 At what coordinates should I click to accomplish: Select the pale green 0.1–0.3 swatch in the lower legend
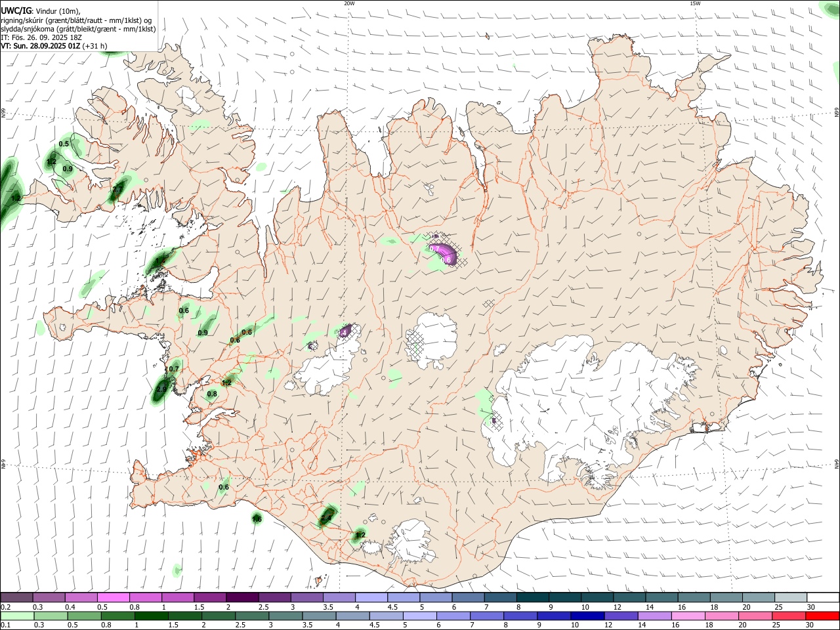[x=17, y=616]
